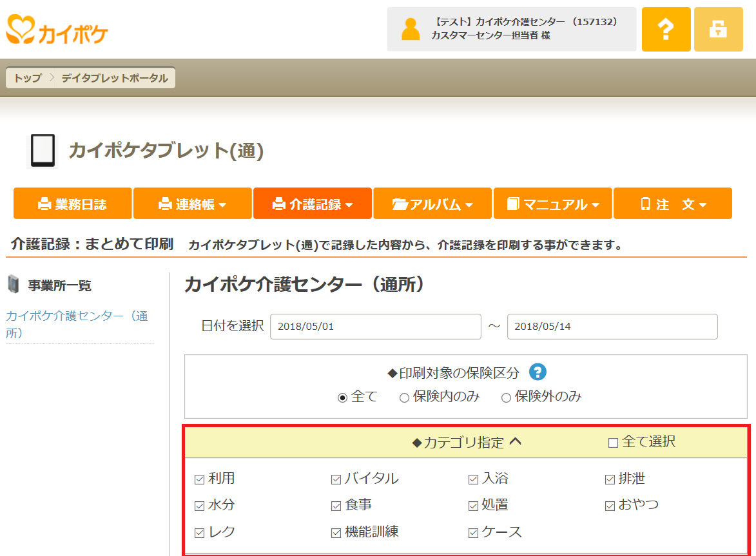This screenshot has width=756, height=556.
Task: Select the 保険内のみ radio button
Action: [x=404, y=398]
